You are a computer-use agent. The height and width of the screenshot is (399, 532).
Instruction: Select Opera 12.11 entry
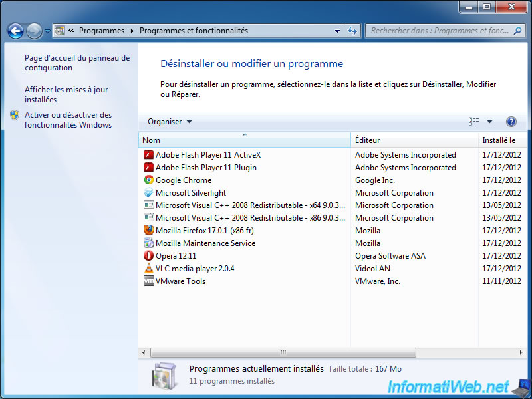click(x=332, y=256)
